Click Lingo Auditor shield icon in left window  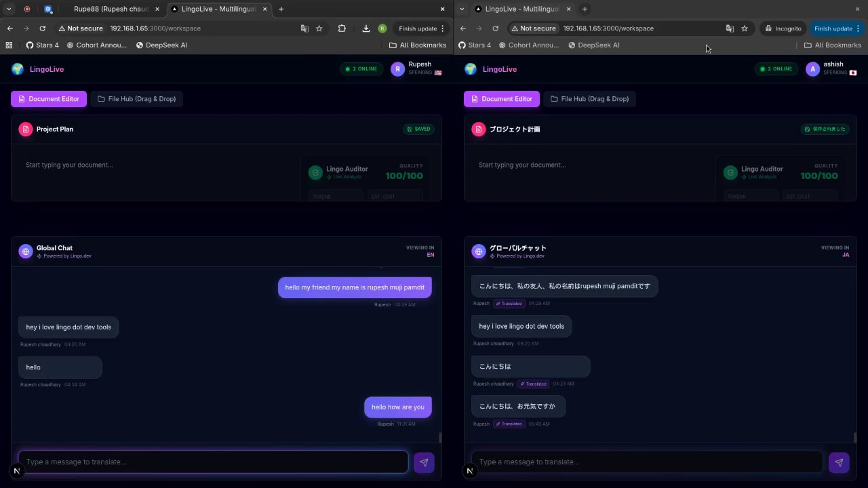pyautogui.click(x=315, y=173)
